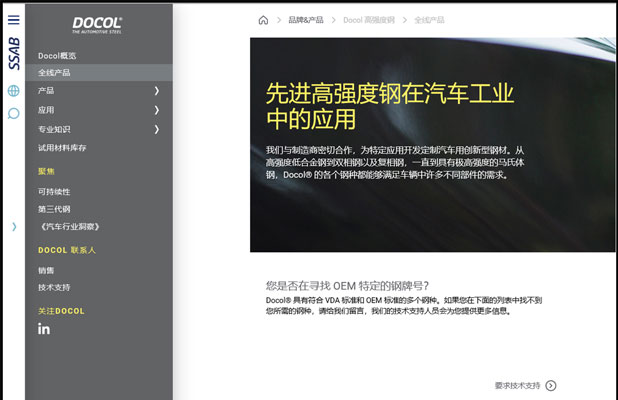618x400 pixels.
Task: Open the hamburger menu icon
Action: point(13,18)
